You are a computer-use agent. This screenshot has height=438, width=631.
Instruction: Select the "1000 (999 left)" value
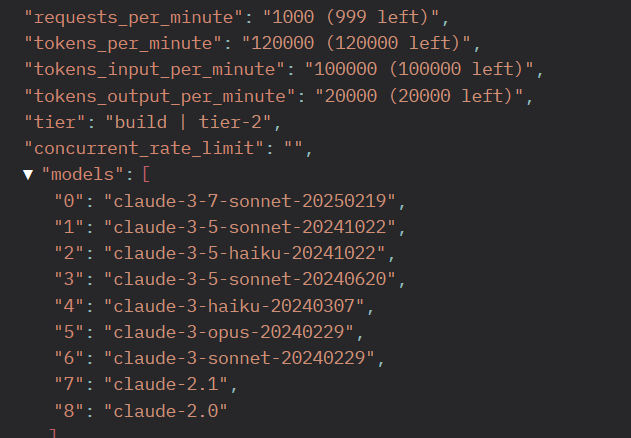tap(351, 17)
